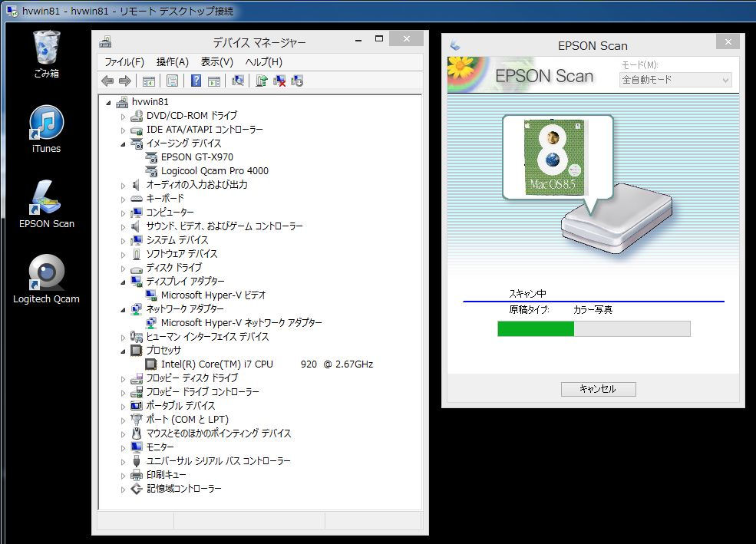
Task: Select Microsoft Hyper-V ビデオ display adapter
Action: tap(213, 295)
